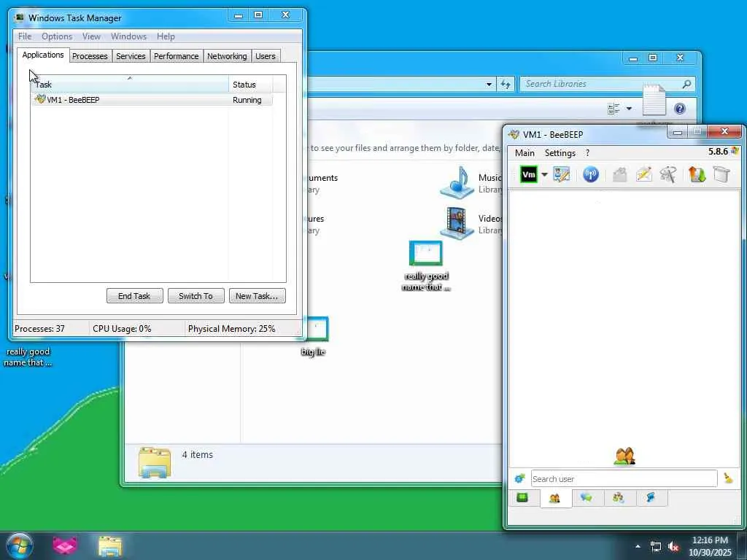Switch to the Processes tab

coord(90,56)
